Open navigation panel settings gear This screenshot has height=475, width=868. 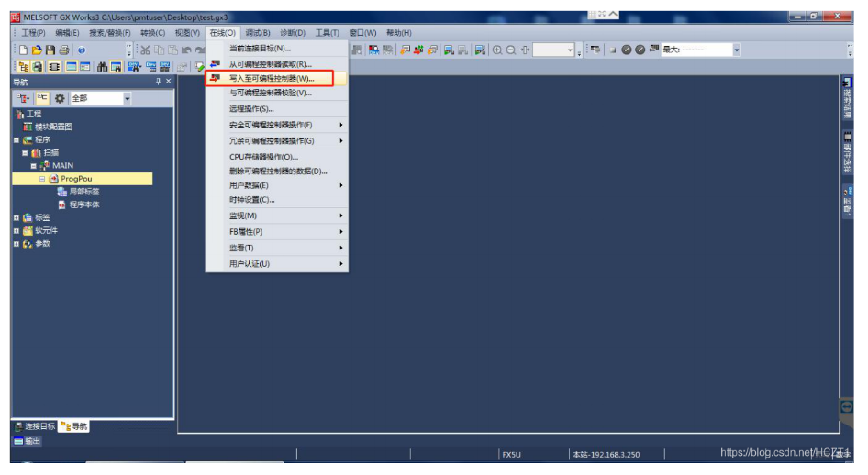pyautogui.click(x=60, y=98)
